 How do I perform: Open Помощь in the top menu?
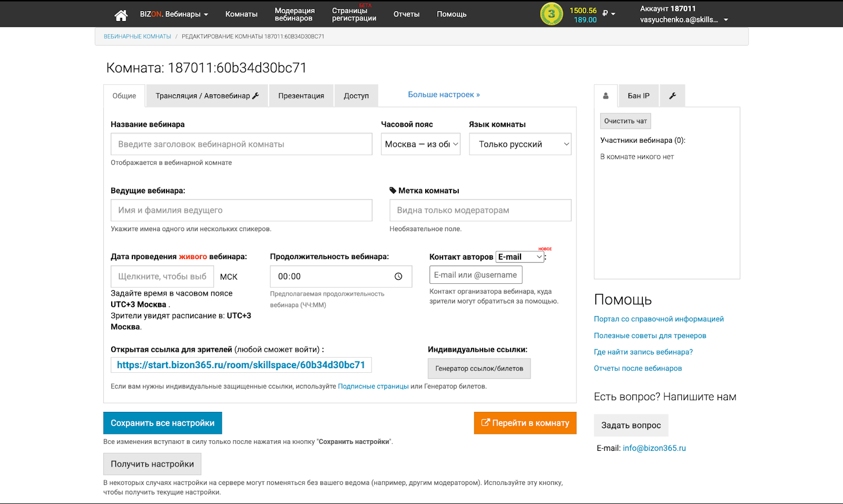[x=452, y=14]
